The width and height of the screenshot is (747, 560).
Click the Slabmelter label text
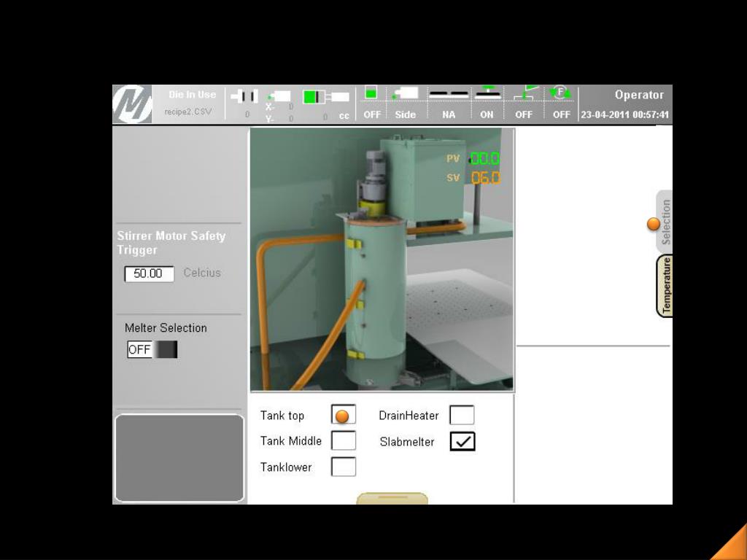[407, 442]
